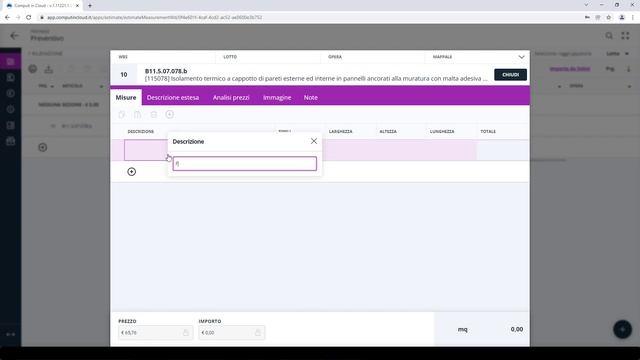Click the ALTEZZA column header
Image resolution: width=640 pixels, height=360 pixels.
[x=388, y=131]
